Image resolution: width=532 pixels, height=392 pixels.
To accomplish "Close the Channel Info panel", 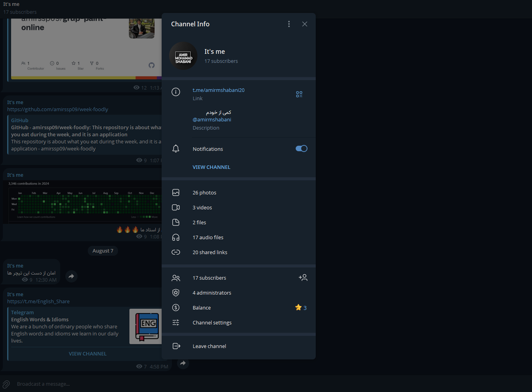I will (x=304, y=24).
